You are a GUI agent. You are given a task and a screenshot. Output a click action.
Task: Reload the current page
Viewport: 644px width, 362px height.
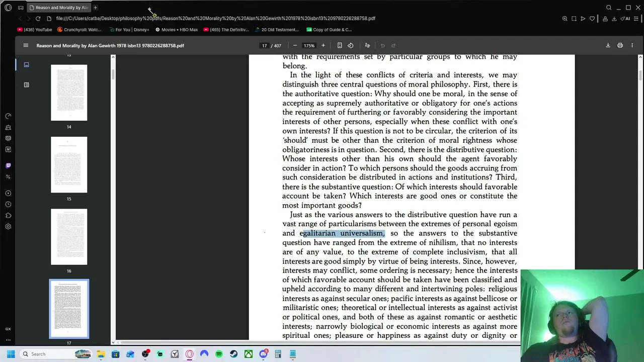point(38,19)
